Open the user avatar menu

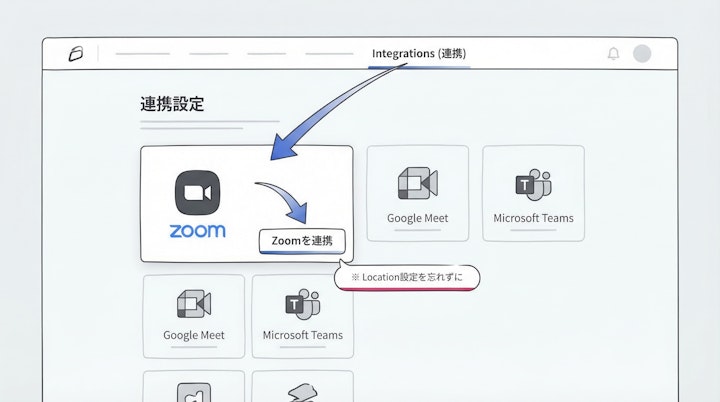pyautogui.click(x=642, y=53)
